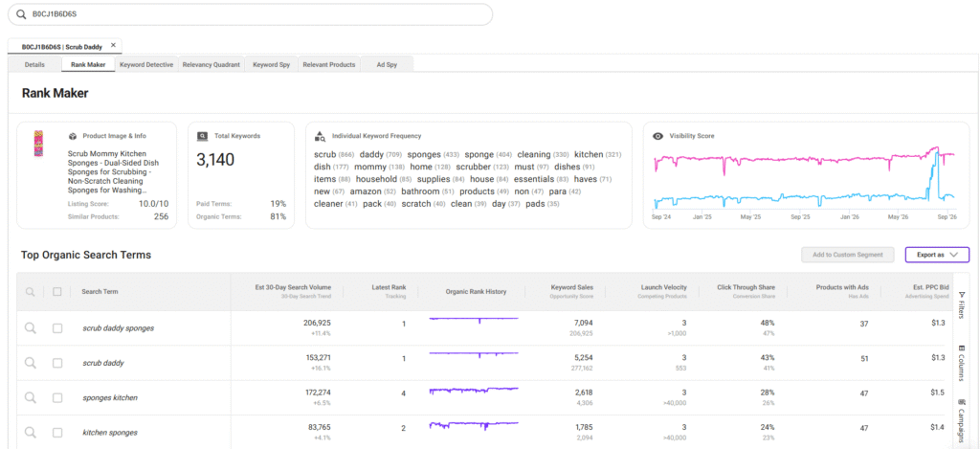This screenshot has height=449, width=980.
Task: Click the magnifier icon in the table header
Action: coord(30,291)
